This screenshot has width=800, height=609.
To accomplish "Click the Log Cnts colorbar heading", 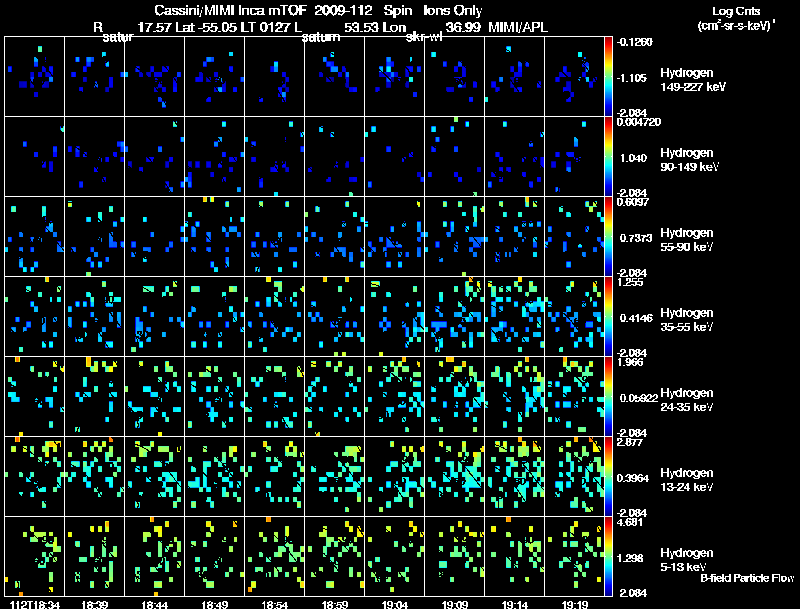I will pos(736,11).
